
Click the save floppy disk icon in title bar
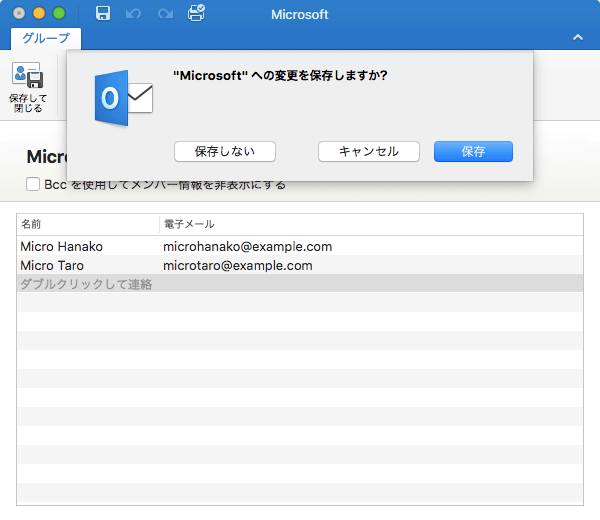click(103, 13)
